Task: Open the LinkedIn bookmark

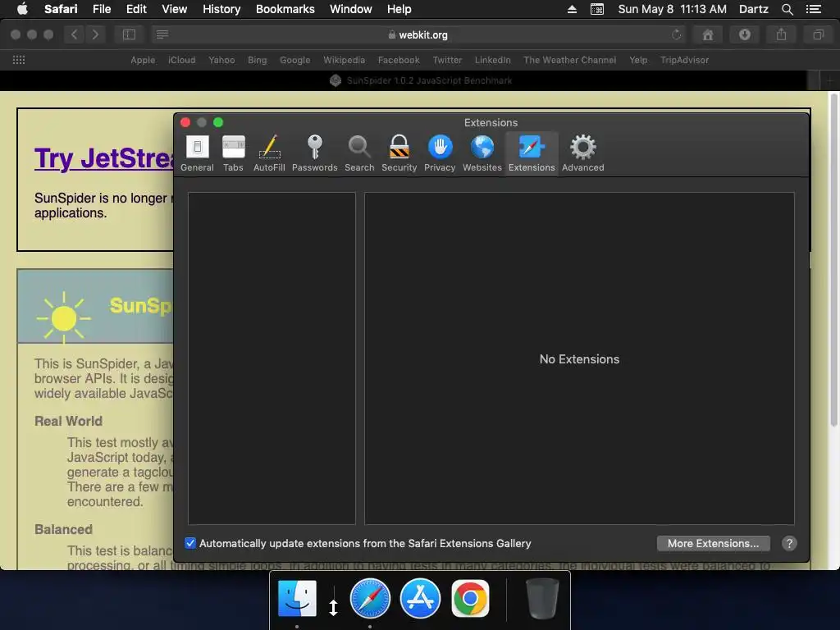Action: (x=492, y=60)
